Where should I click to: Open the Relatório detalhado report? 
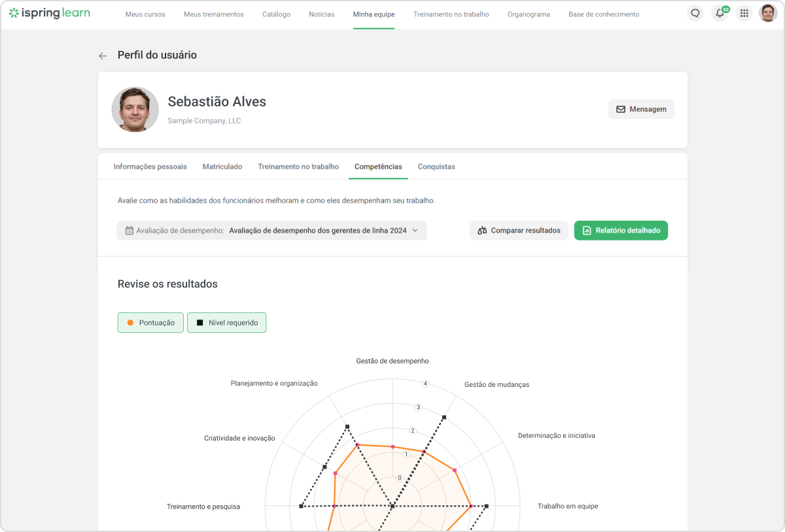tap(621, 231)
